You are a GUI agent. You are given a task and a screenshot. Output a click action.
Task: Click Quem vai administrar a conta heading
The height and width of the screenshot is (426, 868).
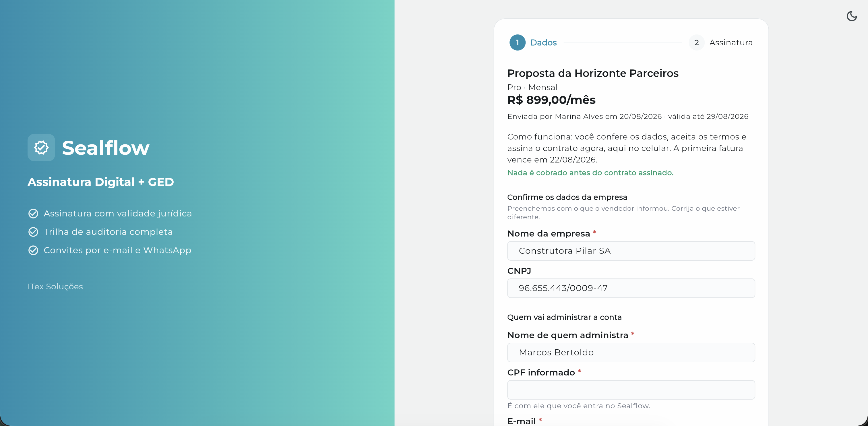point(564,317)
